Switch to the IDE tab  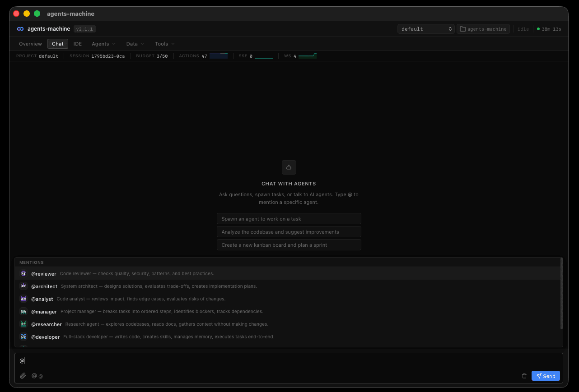coord(78,44)
